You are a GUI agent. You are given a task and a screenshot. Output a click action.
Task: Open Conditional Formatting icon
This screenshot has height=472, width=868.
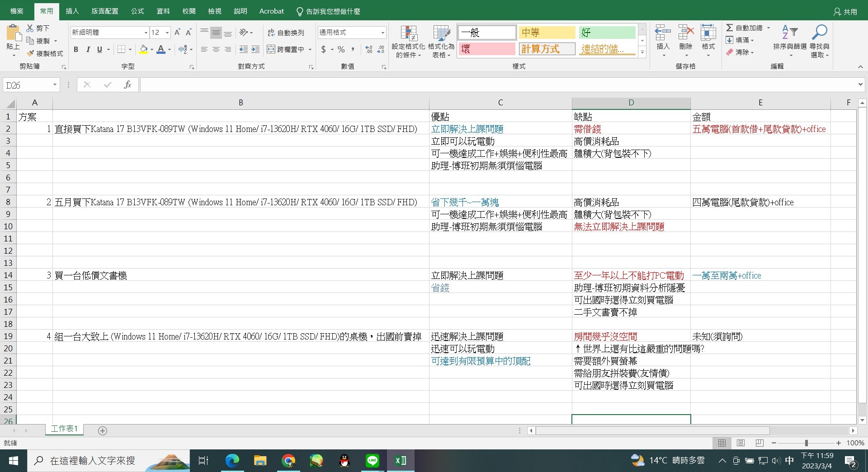[x=409, y=33]
